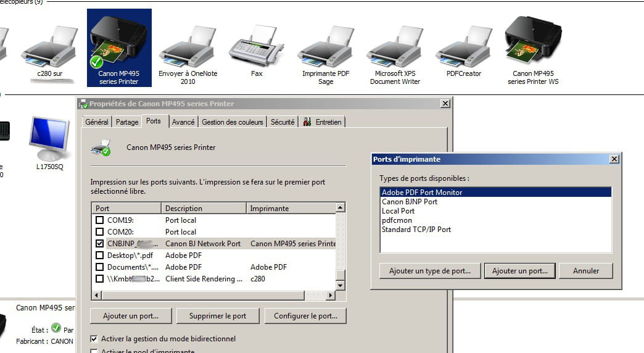Disable Activer la gestion du mode bidirectionnel
The image size is (644, 353).
(x=94, y=339)
